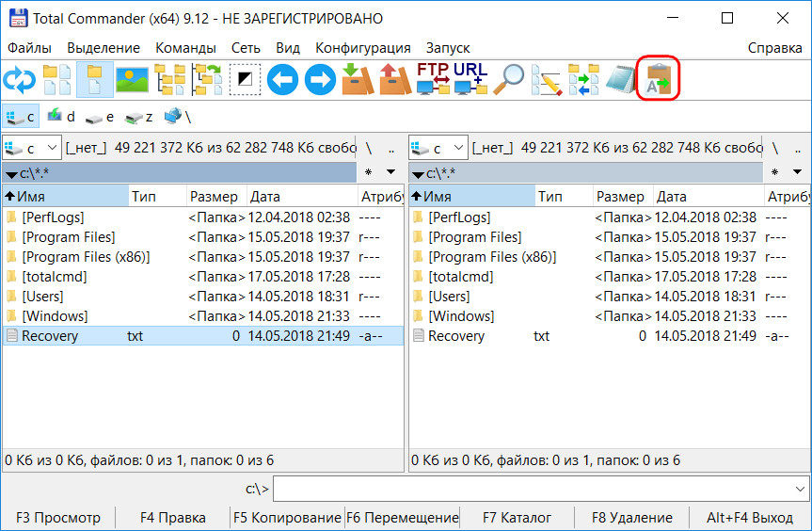
Task: Go forward with blue right arrow
Action: (x=320, y=80)
